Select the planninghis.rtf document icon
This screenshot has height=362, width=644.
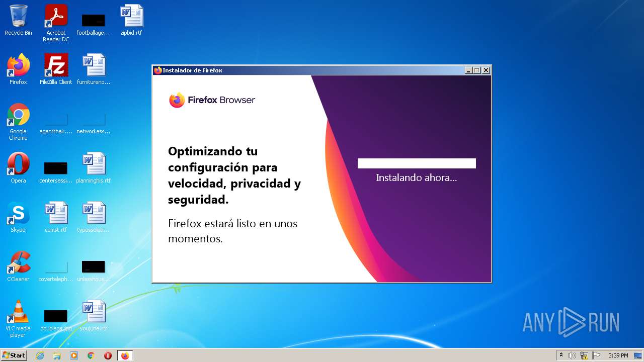pyautogui.click(x=94, y=168)
